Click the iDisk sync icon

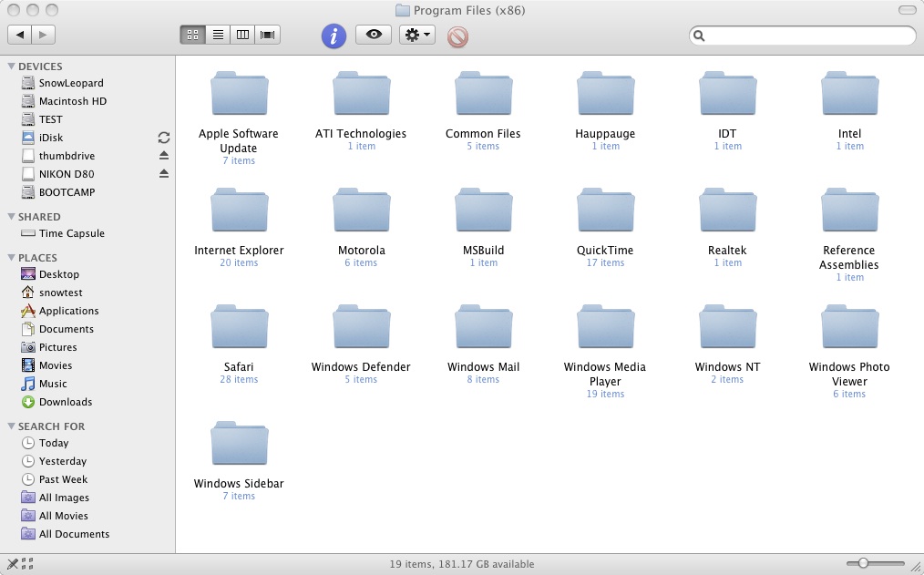(163, 137)
